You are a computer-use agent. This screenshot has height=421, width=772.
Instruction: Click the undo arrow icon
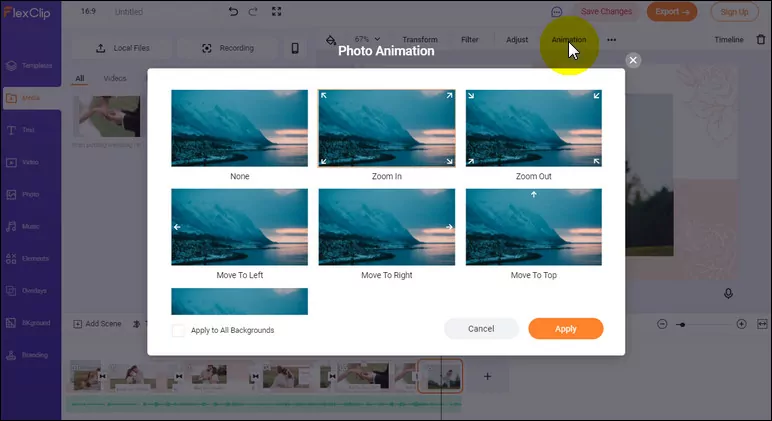coord(233,11)
